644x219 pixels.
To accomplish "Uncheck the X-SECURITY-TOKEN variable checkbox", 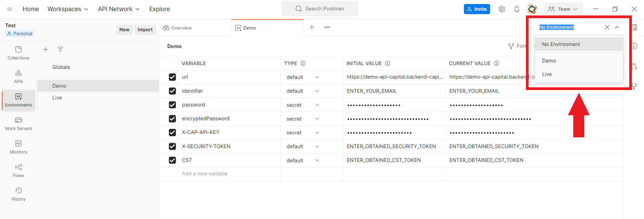I will point(172,146).
